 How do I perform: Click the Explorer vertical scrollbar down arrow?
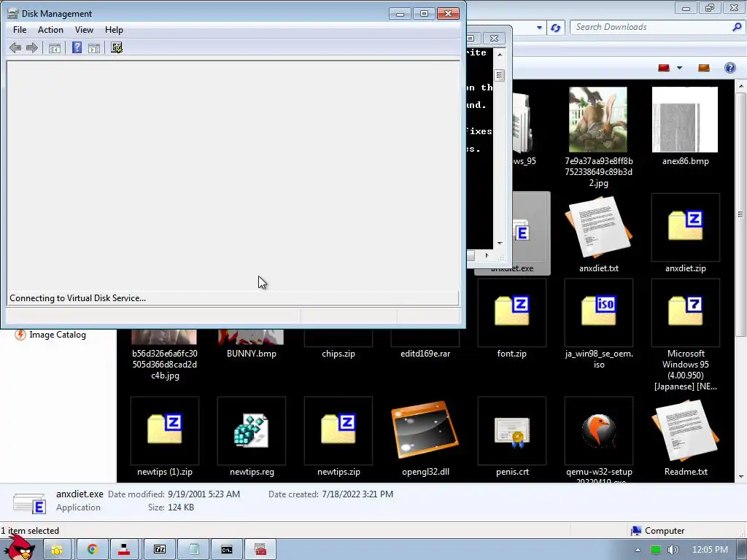[x=741, y=476]
